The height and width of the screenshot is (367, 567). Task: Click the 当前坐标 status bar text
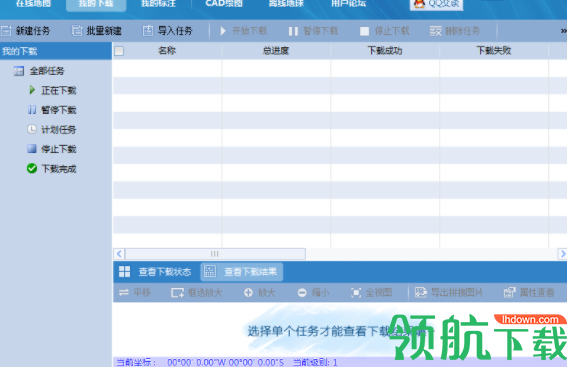pyautogui.click(x=136, y=362)
